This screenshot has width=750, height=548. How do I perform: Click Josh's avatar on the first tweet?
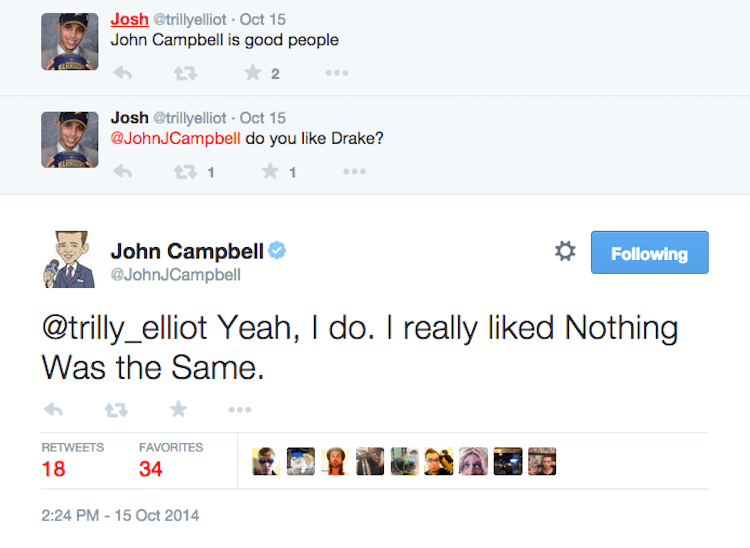coord(69,41)
